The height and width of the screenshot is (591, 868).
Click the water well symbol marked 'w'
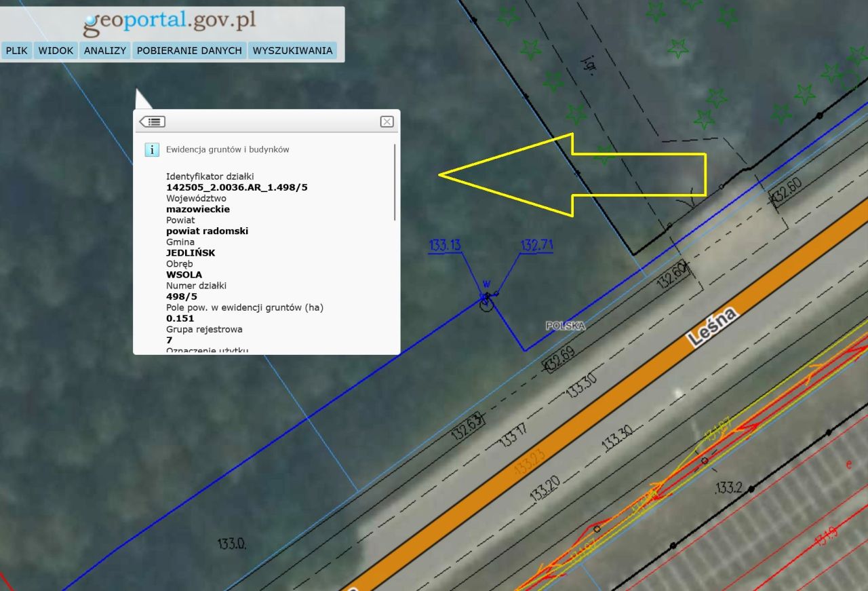point(486,303)
